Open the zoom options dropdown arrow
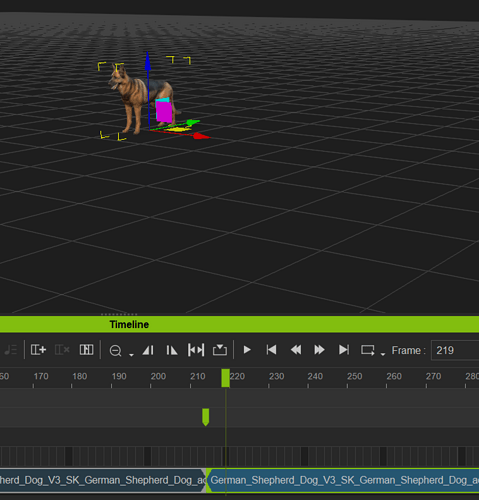This screenshot has width=479, height=500. point(131,355)
